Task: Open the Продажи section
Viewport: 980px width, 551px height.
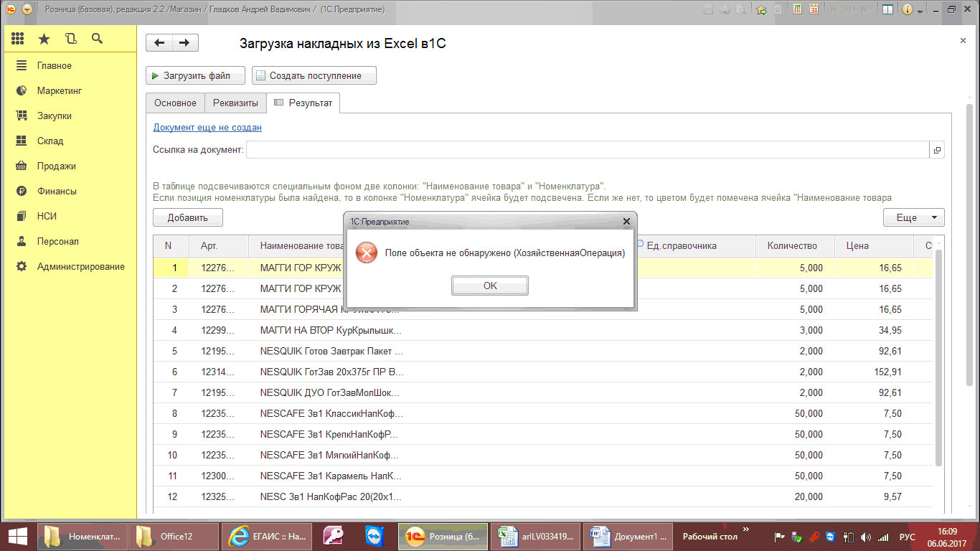Action: [56, 166]
